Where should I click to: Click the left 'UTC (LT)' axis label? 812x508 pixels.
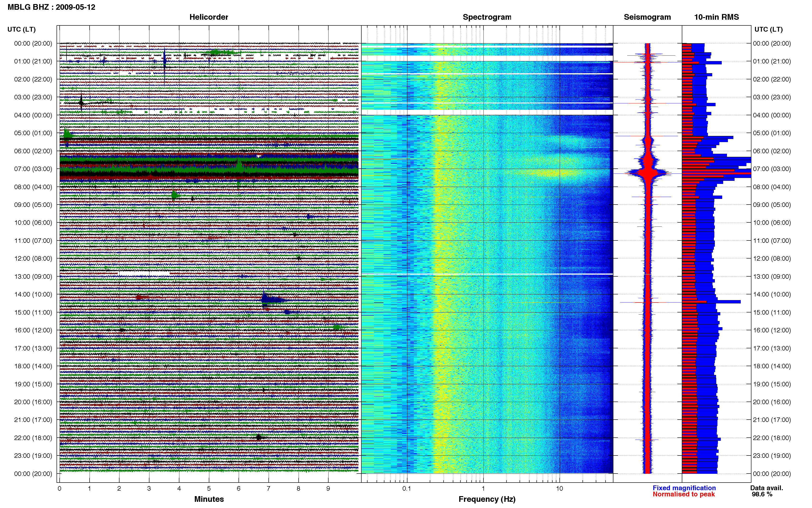(21, 29)
